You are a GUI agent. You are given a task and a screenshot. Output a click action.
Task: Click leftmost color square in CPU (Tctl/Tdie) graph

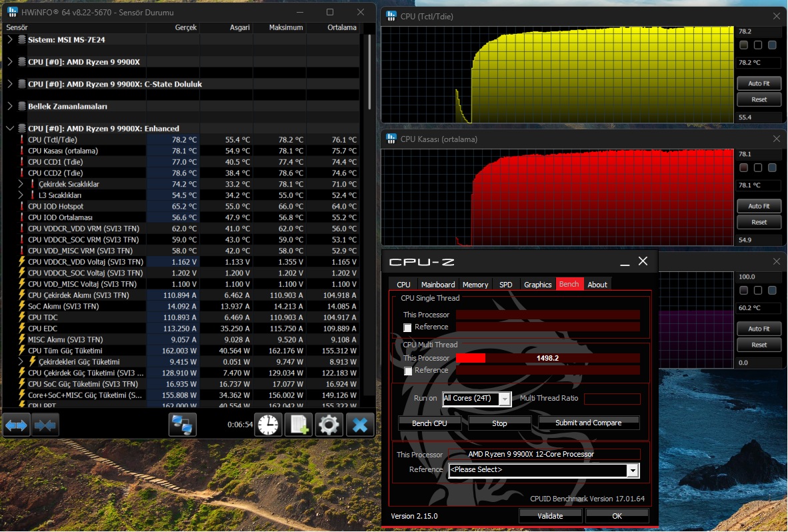(744, 45)
